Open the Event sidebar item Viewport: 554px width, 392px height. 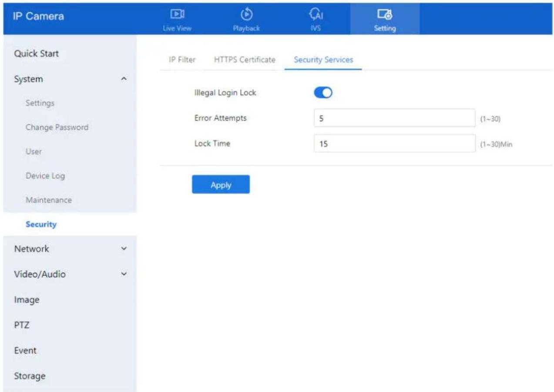tap(25, 351)
